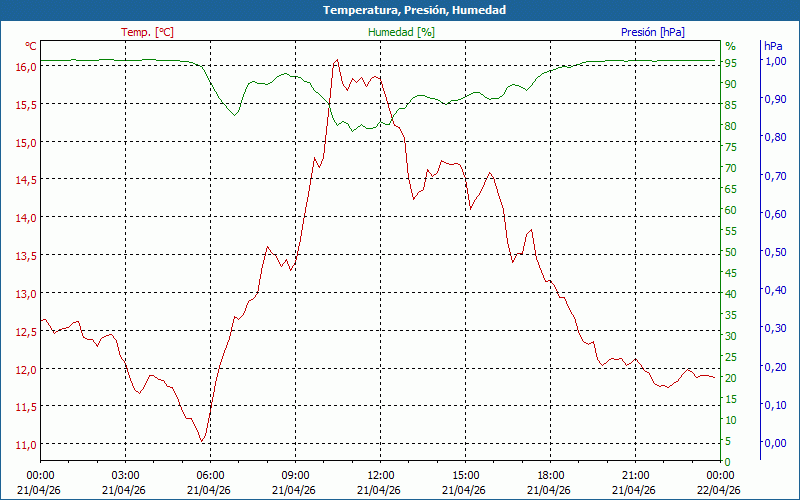Click the 16,0 temperature axis value
The image size is (800, 500).
point(26,67)
